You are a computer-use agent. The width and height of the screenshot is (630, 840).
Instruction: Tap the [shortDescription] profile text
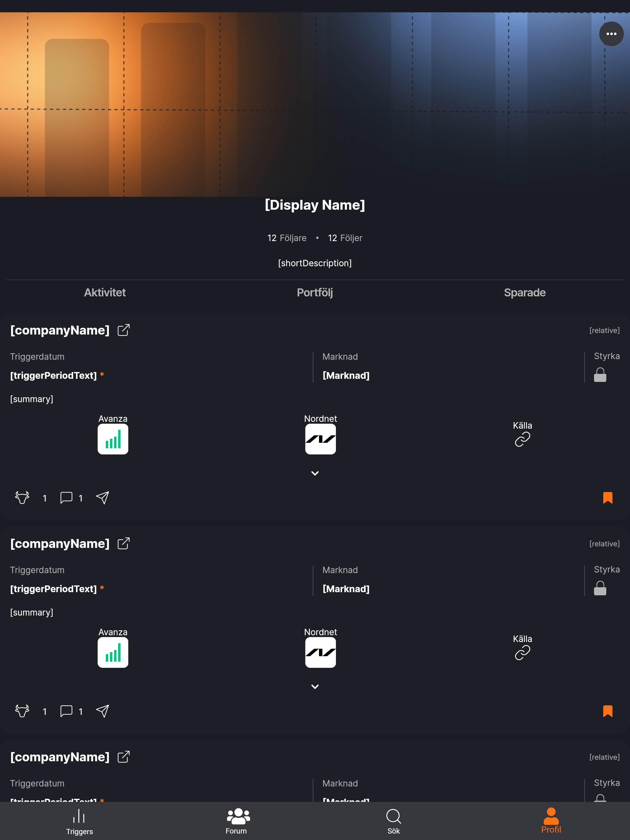point(315,263)
